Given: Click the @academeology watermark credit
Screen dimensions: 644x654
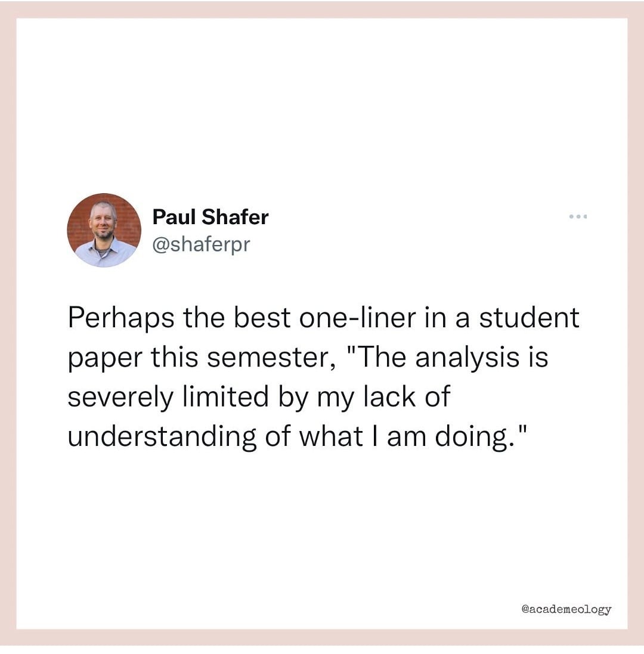Looking at the screenshot, I should coord(566,609).
